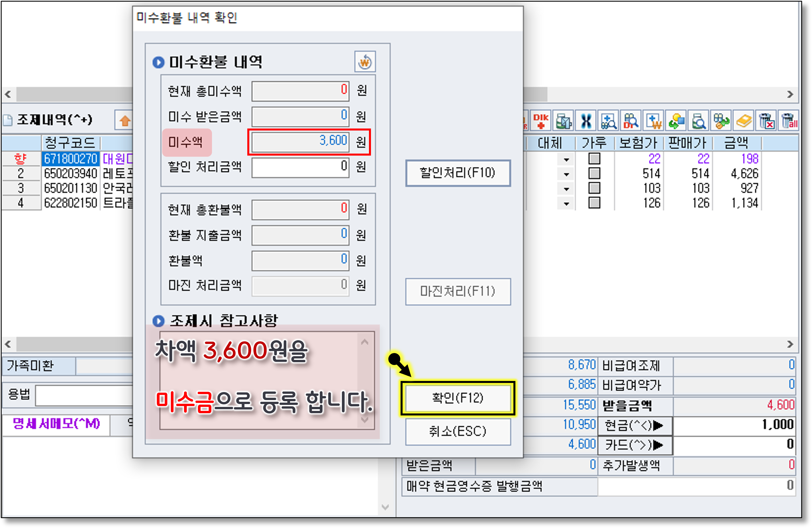The height and width of the screenshot is (528, 812).
Task: Open the 대체 dropdown in the first row
Action: pos(566,159)
